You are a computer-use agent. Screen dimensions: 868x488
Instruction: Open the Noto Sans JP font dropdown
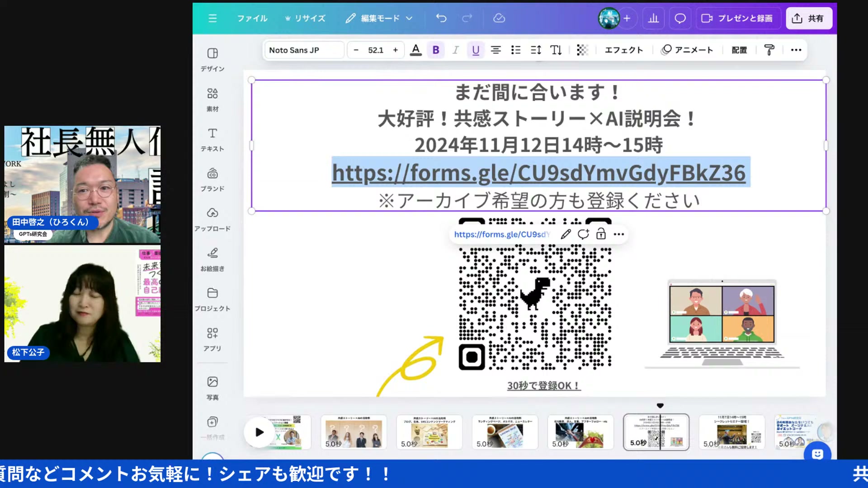(304, 50)
